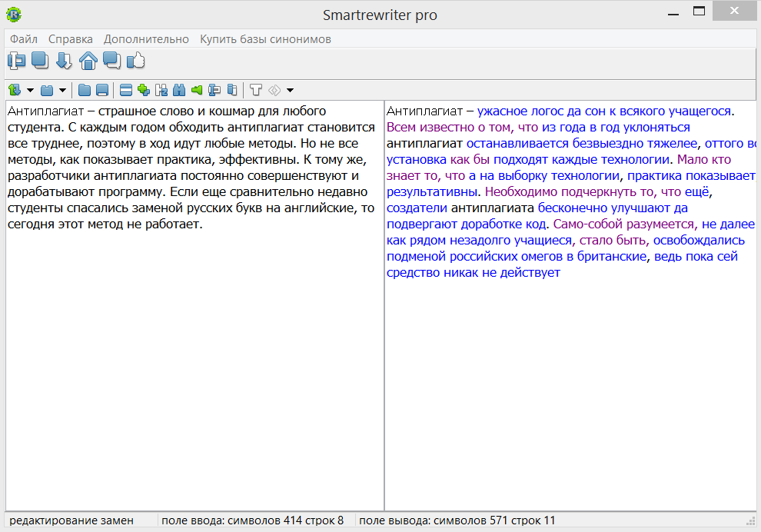This screenshot has width=761, height=532.
Task: Click the open folder icon
Action: 85,90
